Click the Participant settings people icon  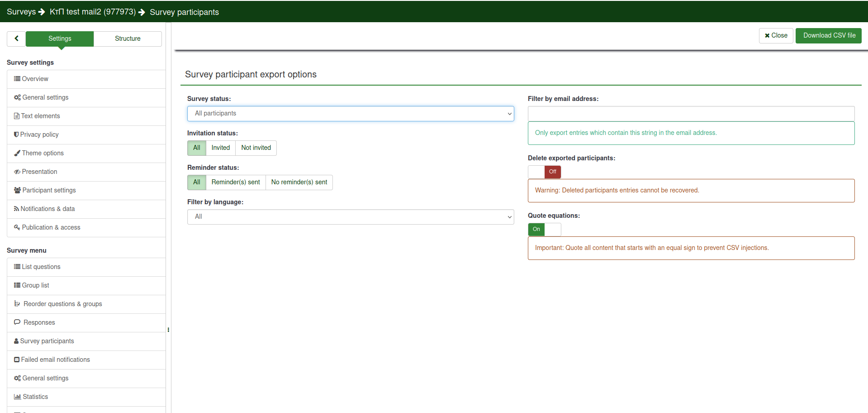(x=17, y=190)
